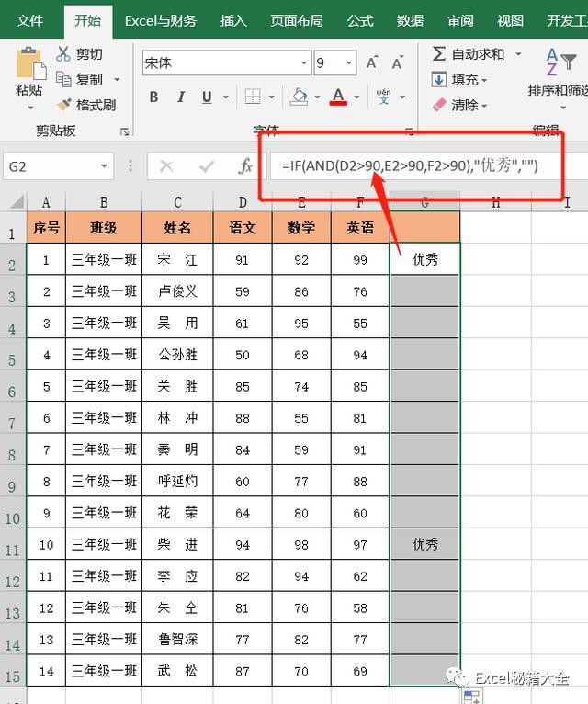Image resolution: width=588 pixels, height=704 pixels.
Task: Open the font name dropdown (宋体)
Action: (x=303, y=63)
